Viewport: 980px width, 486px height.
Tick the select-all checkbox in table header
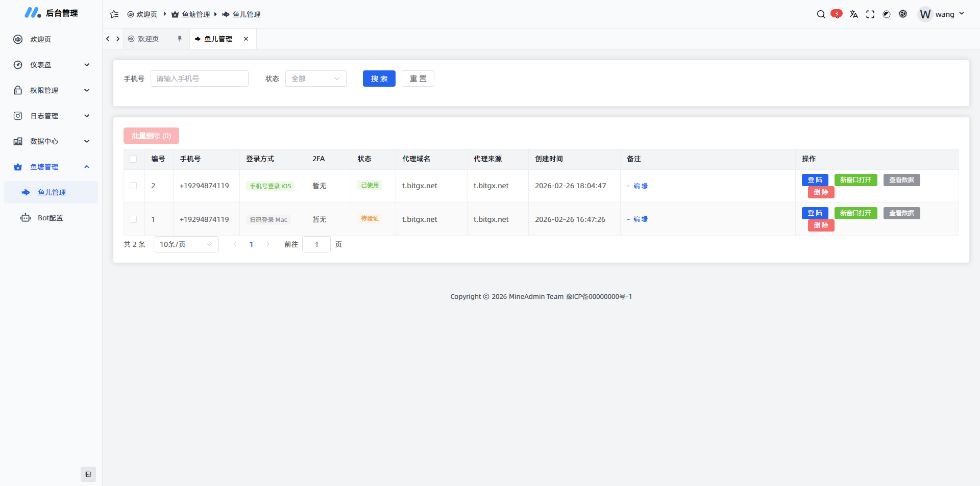click(x=133, y=159)
